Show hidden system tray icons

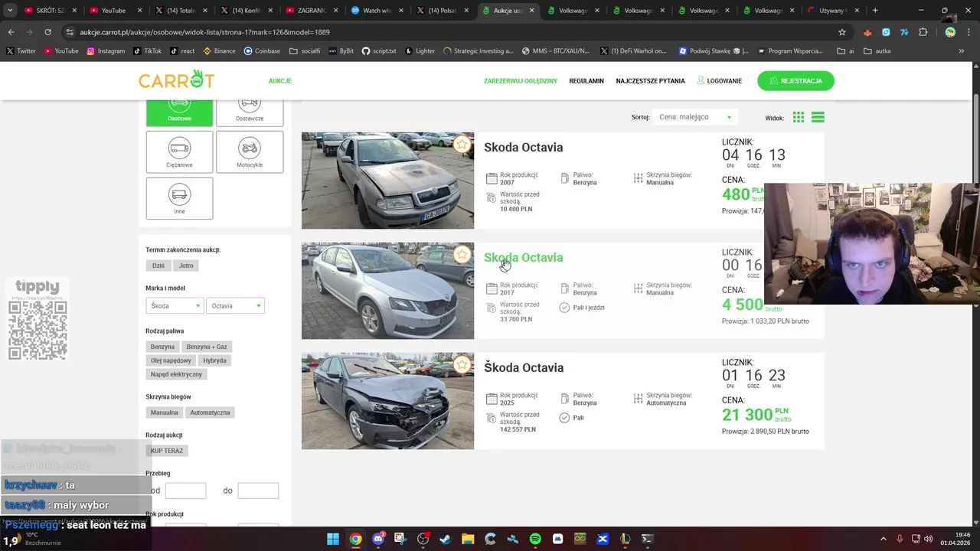[x=883, y=539]
